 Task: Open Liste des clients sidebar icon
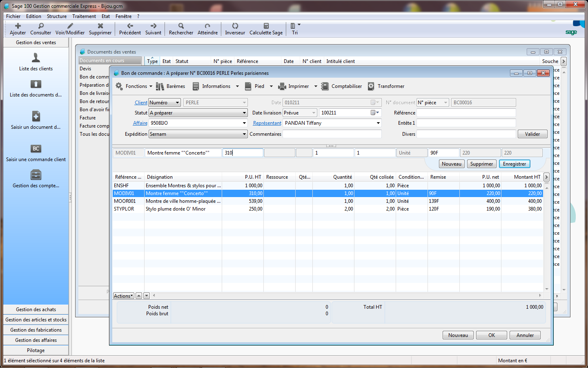point(36,58)
